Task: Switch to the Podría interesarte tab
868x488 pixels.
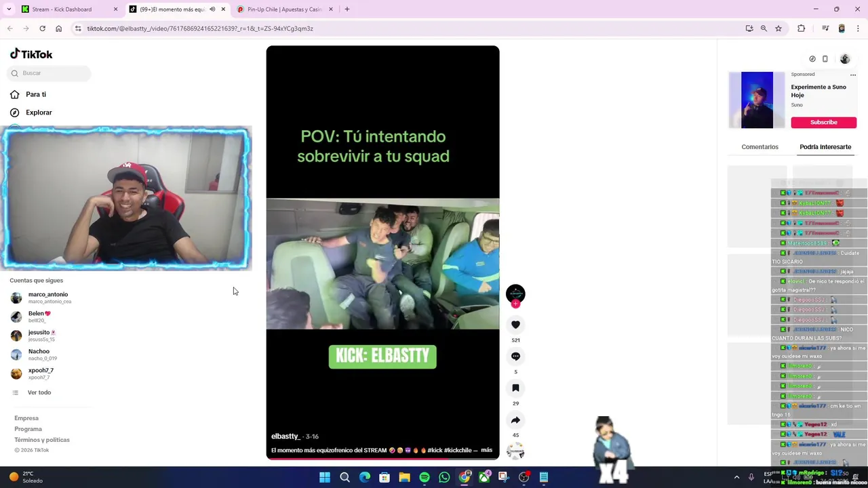Action: point(825,147)
